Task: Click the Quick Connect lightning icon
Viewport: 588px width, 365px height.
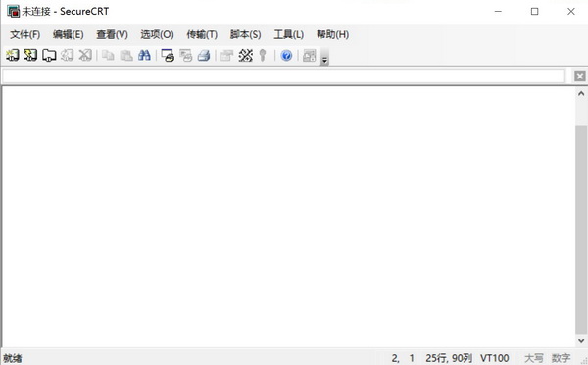Action: 30,56
